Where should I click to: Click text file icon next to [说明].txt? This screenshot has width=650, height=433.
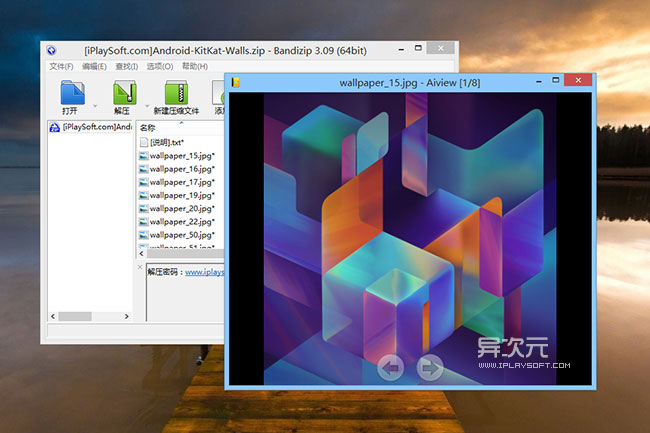pyautogui.click(x=143, y=143)
